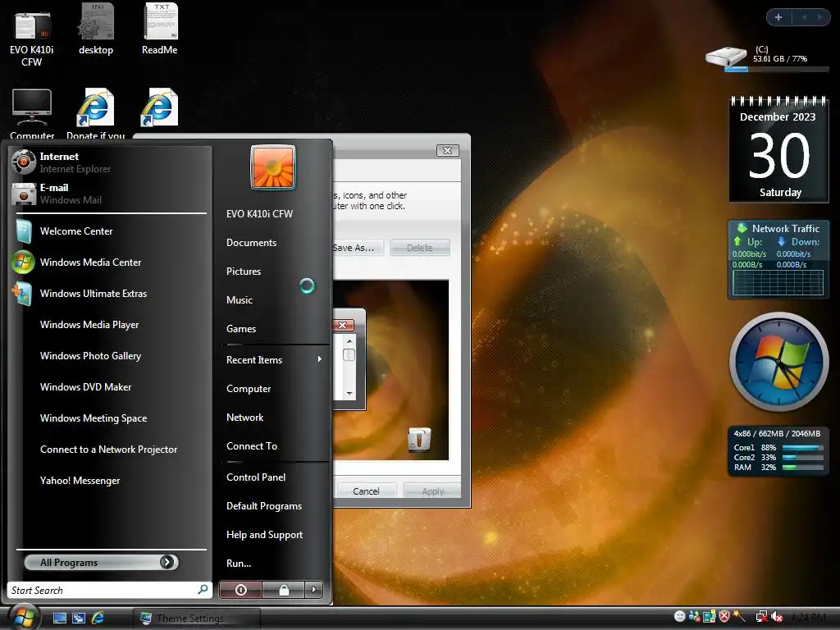Open Computer from Start menu
This screenshot has width=840, height=630.
[249, 389]
